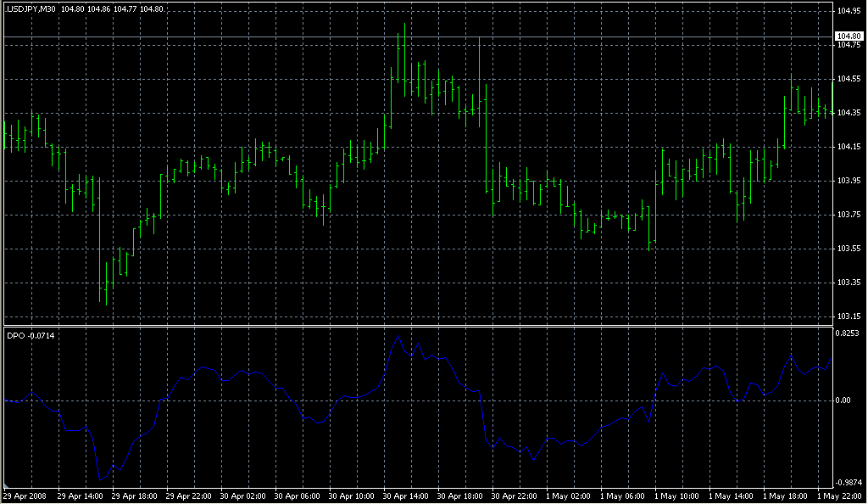Click the 104.95 price axis label
Image resolution: width=868 pixels, height=504 pixels.
[849, 11]
